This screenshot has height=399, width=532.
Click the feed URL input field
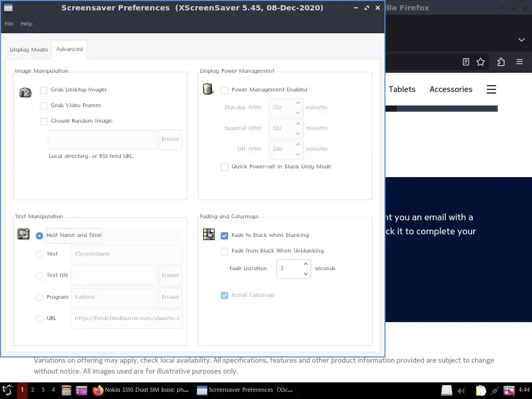tap(127, 318)
